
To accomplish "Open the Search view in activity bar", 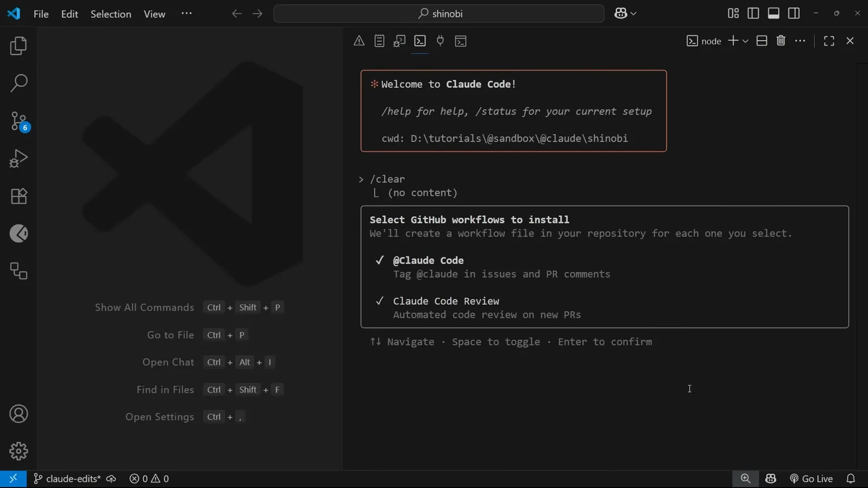I will tap(18, 84).
